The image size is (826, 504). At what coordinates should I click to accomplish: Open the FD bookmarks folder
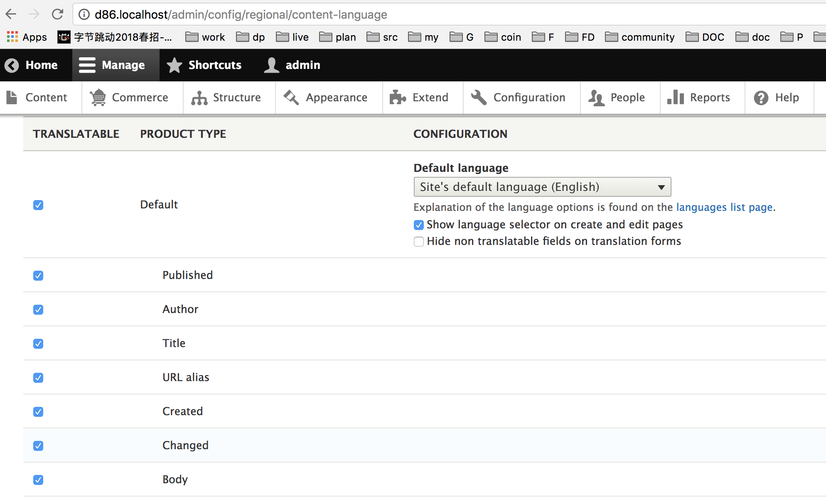pyautogui.click(x=580, y=37)
